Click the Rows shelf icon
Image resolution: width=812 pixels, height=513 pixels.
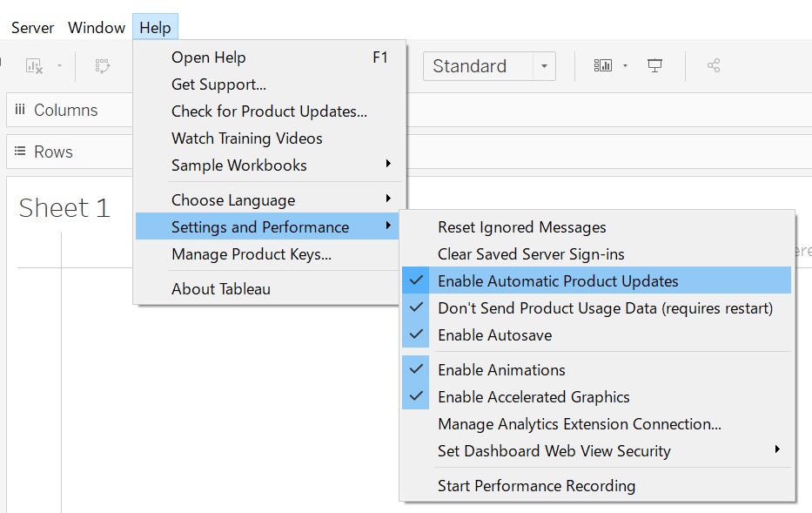coord(20,152)
